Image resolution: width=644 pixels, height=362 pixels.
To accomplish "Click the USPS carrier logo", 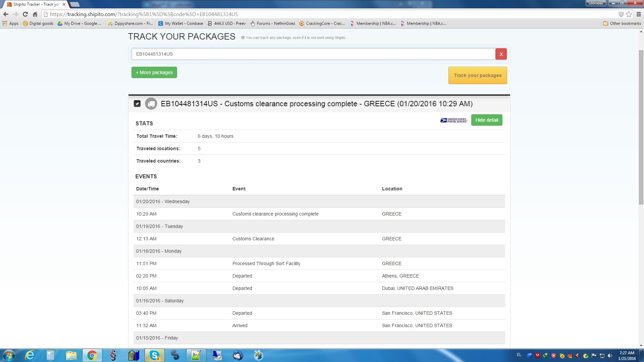I will tap(453, 120).
